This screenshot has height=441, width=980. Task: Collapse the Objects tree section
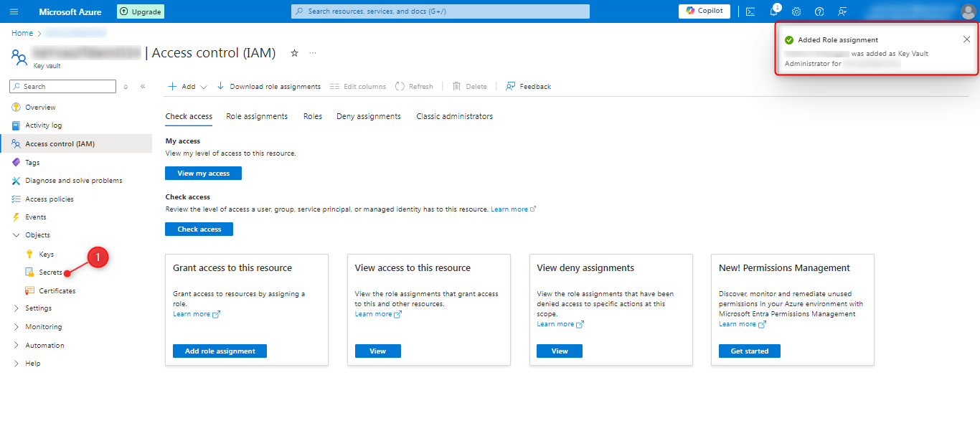click(17, 235)
